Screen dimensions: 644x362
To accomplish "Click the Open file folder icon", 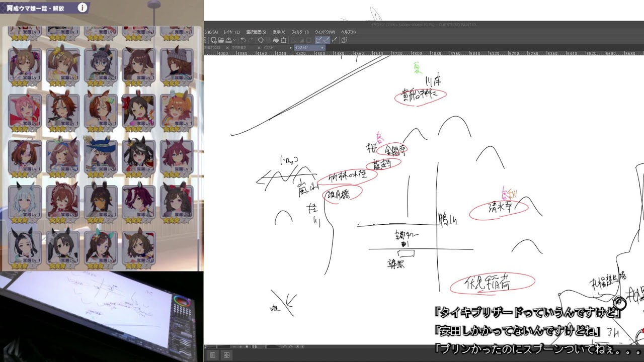I will click(221, 40).
